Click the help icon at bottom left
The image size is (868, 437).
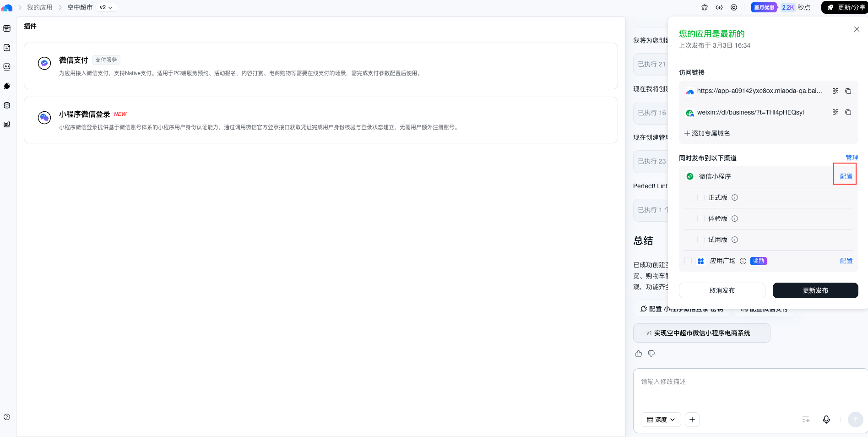pyautogui.click(x=7, y=417)
